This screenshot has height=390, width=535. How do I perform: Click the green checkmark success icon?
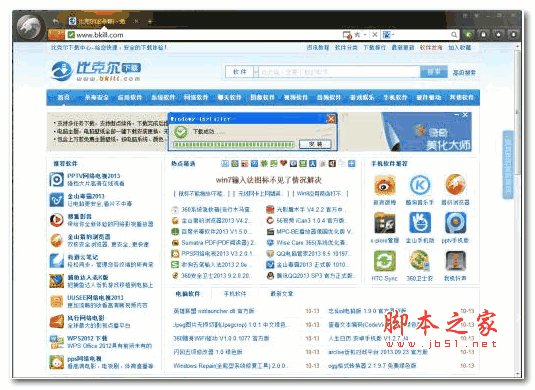coord(181,132)
